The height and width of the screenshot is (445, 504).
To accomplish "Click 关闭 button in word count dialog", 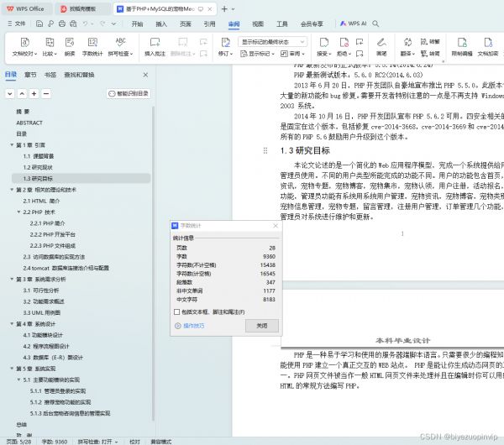I will 262,325.
